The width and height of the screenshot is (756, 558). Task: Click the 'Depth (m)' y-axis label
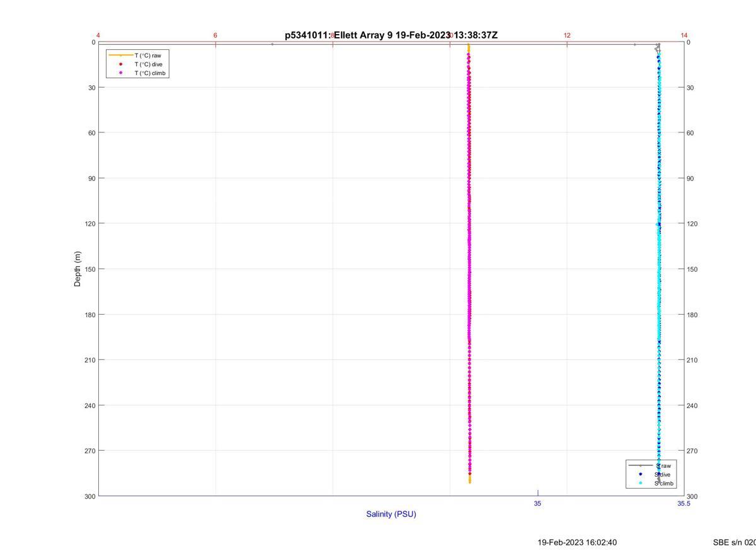tap(77, 269)
